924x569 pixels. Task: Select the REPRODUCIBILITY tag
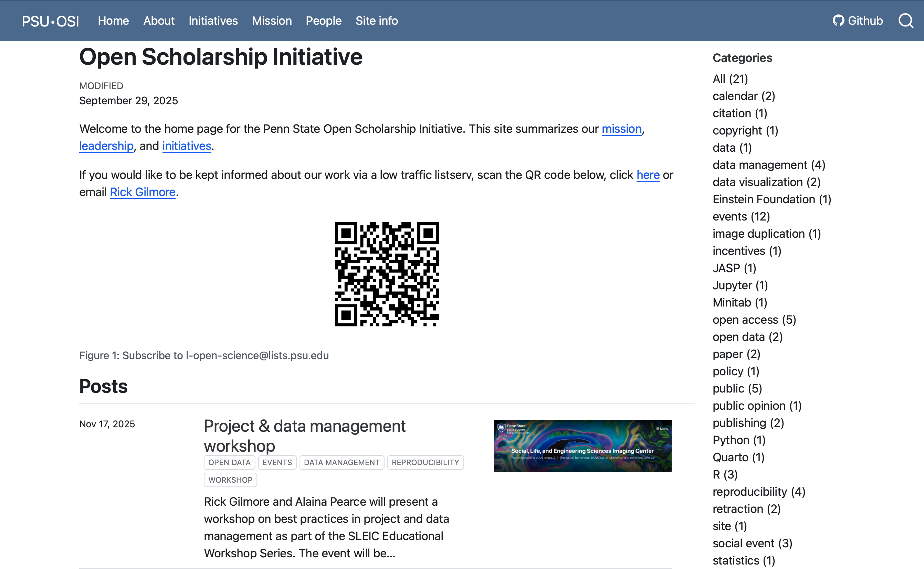[425, 462]
